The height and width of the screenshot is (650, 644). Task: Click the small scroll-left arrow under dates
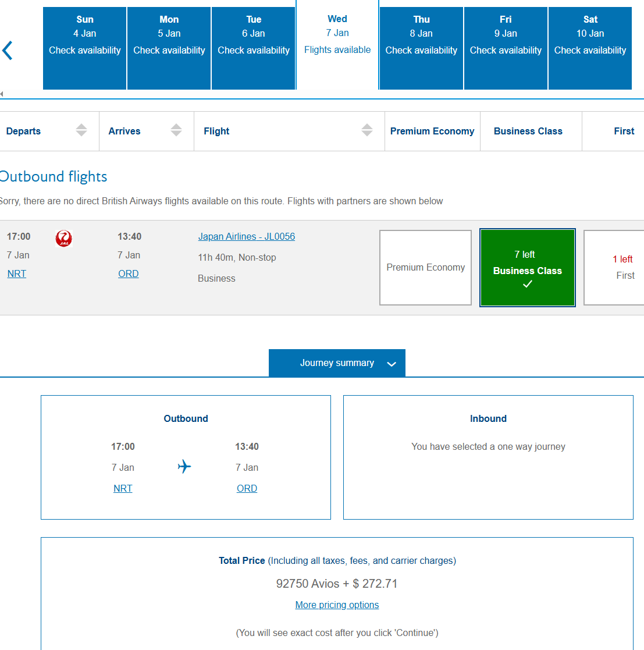[x=2, y=94]
